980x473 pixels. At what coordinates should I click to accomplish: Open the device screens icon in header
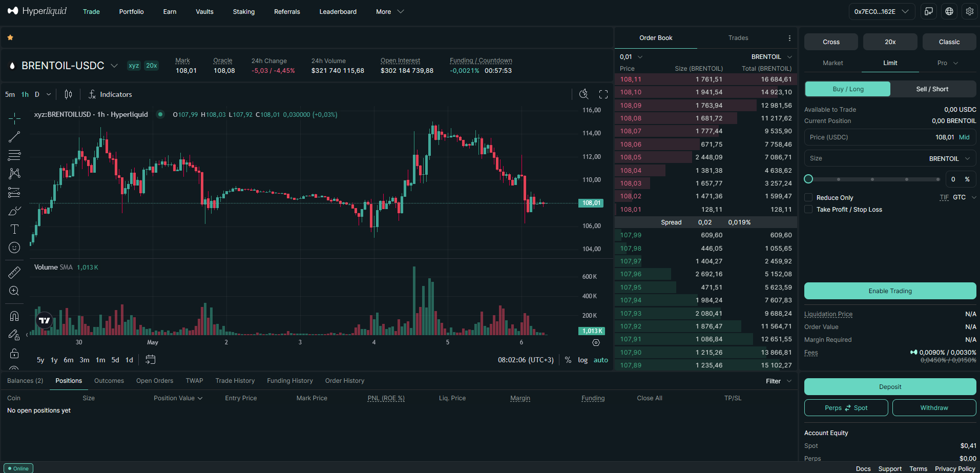pos(929,11)
